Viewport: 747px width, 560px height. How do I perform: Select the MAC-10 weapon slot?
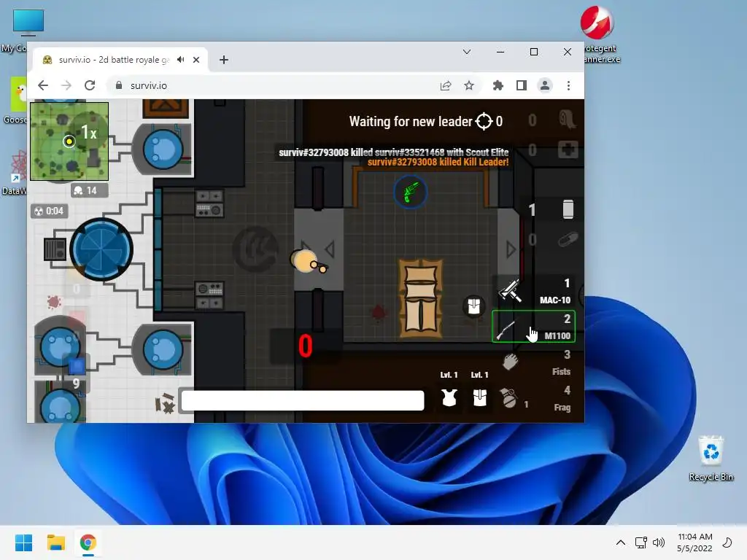[533, 291]
